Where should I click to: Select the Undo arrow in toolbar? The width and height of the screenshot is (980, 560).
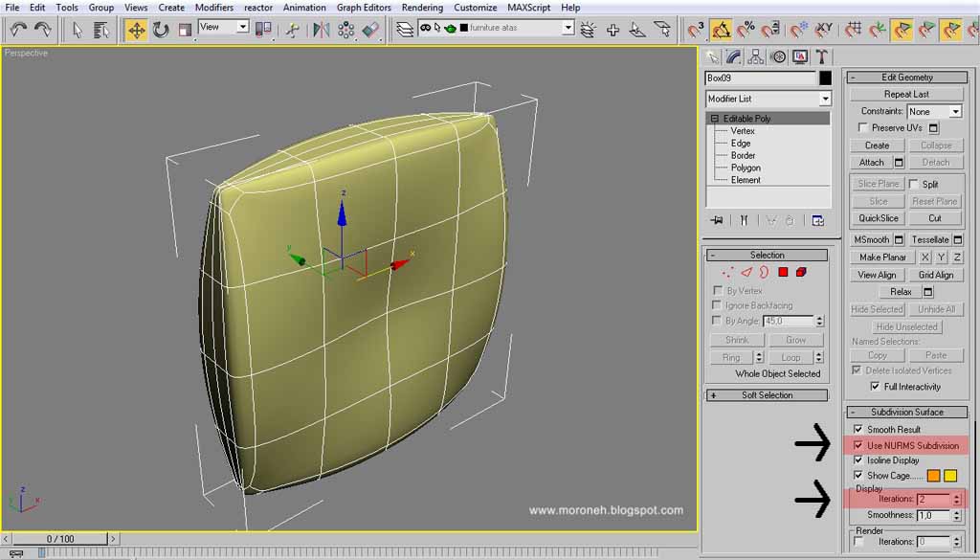[19, 29]
